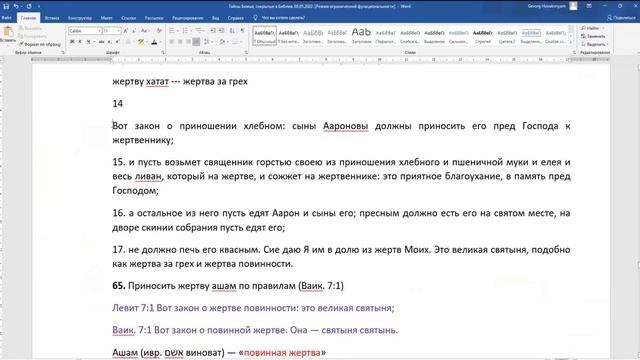Switch to the Рецензирование tab
This screenshot has width=640, height=360.
click(187, 18)
